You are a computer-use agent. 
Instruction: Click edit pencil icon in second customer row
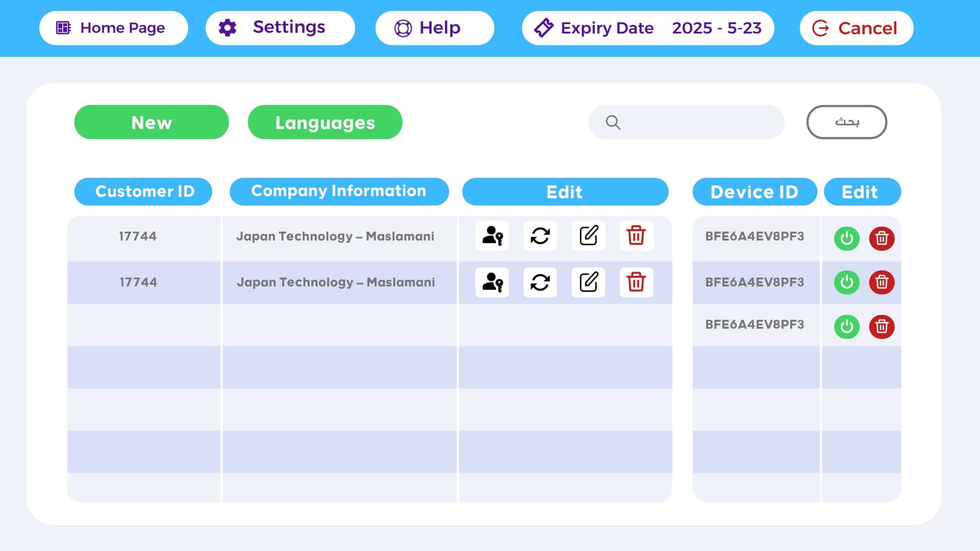(x=588, y=282)
